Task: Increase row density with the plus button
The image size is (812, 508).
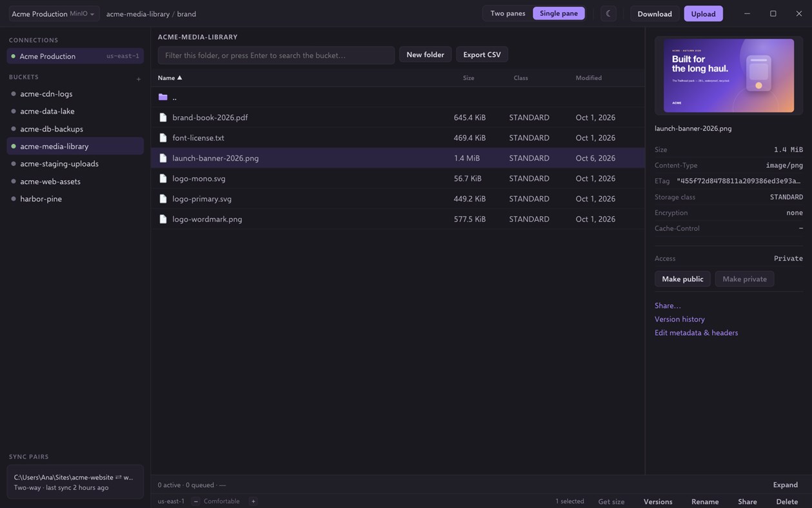Action: click(x=253, y=502)
